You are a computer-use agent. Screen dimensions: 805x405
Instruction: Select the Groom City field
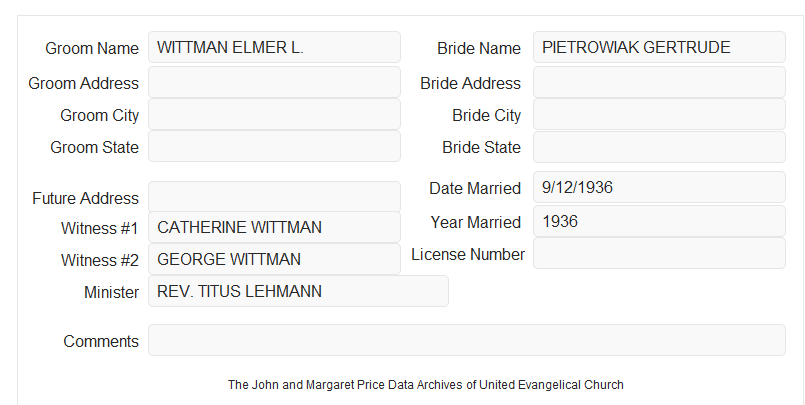coord(274,114)
